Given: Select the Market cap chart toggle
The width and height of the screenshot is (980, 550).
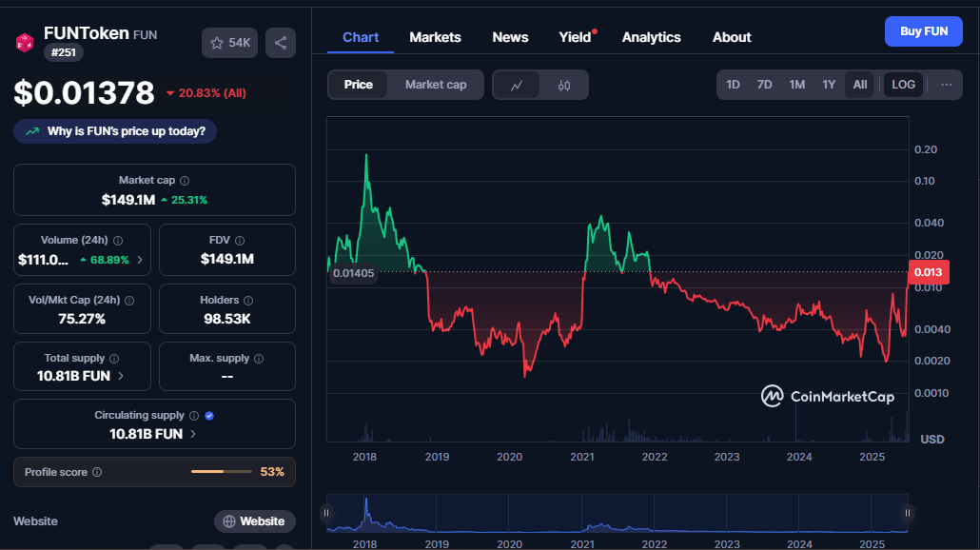Looking at the screenshot, I should click(x=436, y=85).
